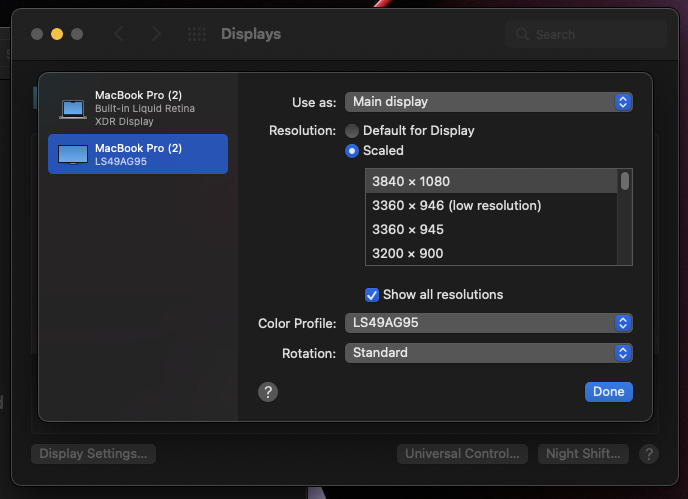
Task: Click the Search field in the title bar
Action: [586, 34]
